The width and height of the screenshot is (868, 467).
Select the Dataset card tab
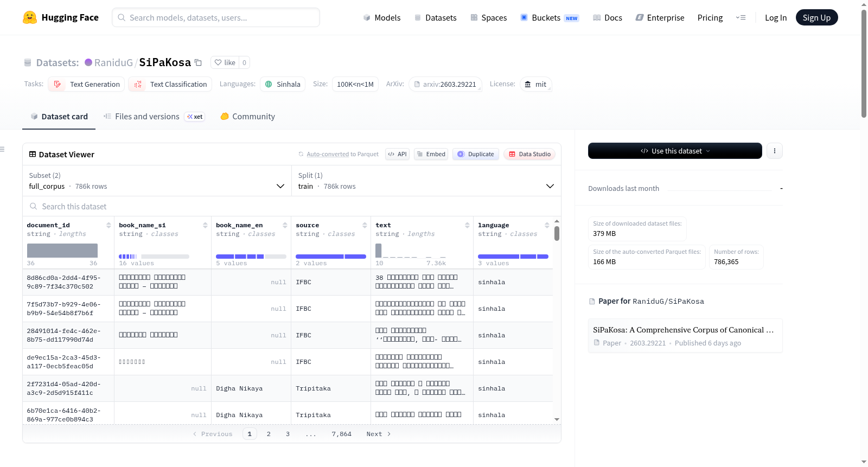[x=59, y=117]
